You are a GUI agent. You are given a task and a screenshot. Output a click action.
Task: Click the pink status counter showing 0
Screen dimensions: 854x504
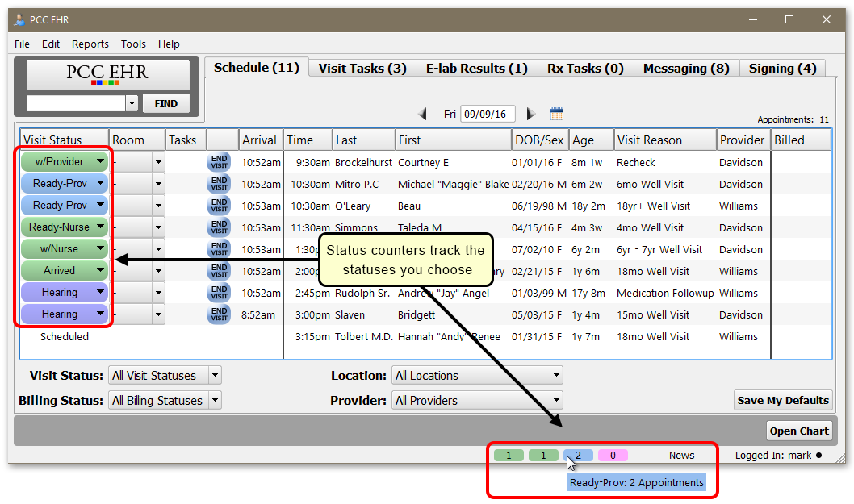pyautogui.click(x=613, y=456)
